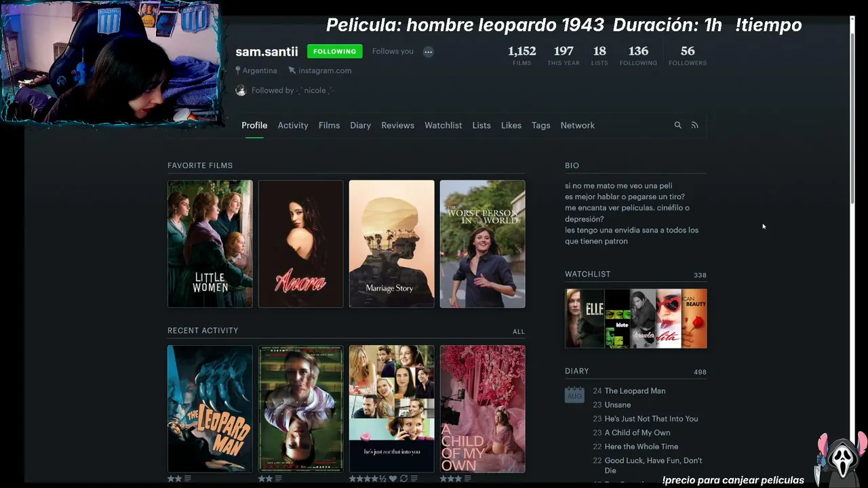Open the Diary tab
Viewport: 868px width, 488px height.
[x=360, y=125]
